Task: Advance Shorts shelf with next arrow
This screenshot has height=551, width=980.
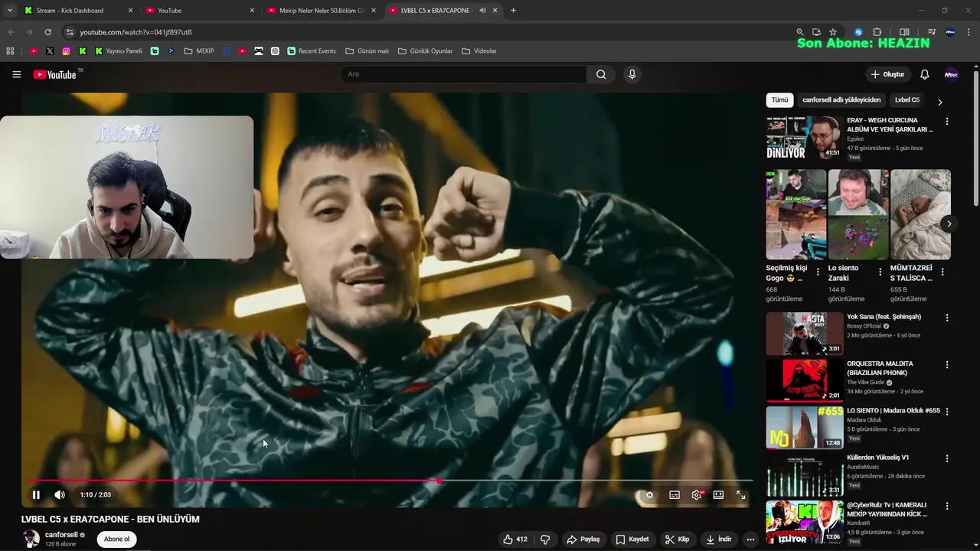Action: (x=949, y=224)
